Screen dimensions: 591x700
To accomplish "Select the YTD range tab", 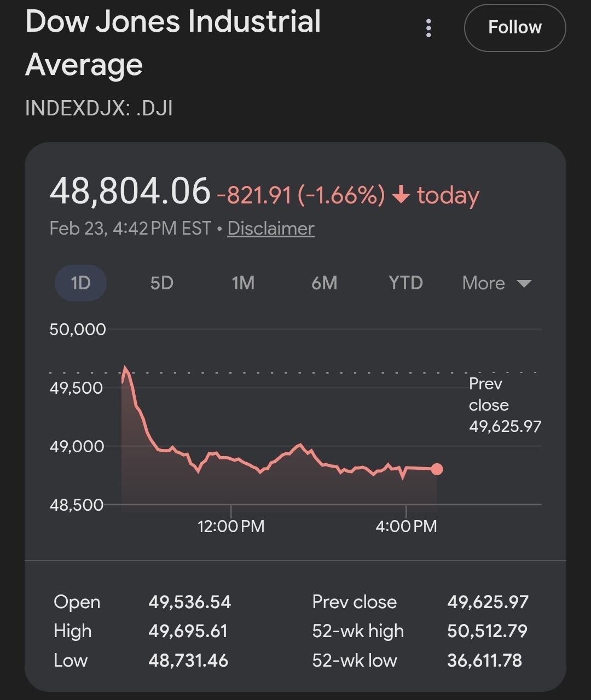I will coord(405,283).
